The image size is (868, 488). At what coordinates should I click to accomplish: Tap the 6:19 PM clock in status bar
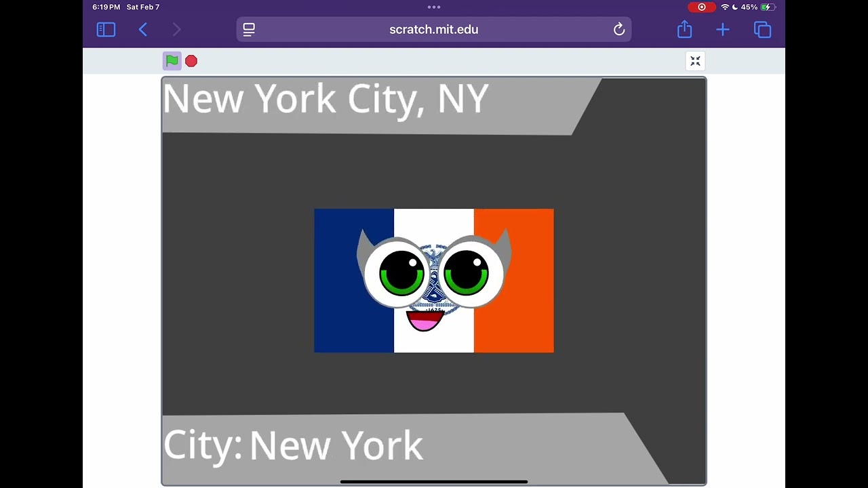click(x=106, y=7)
